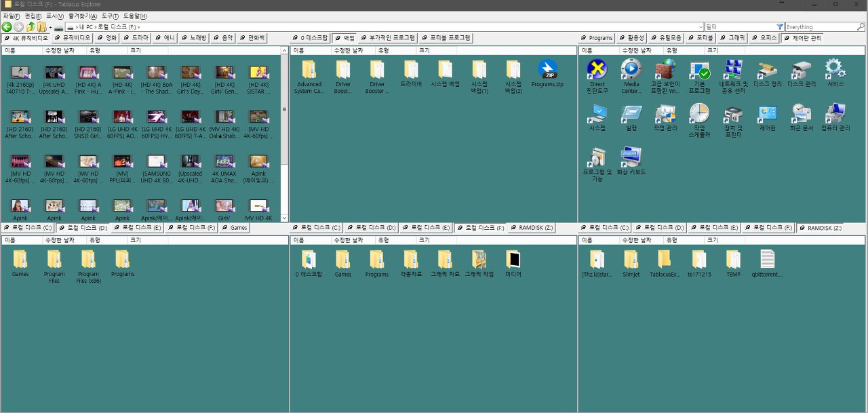
Task: Select the 제어판 icon
Action: pyautogui.click(x=767, y=113)
